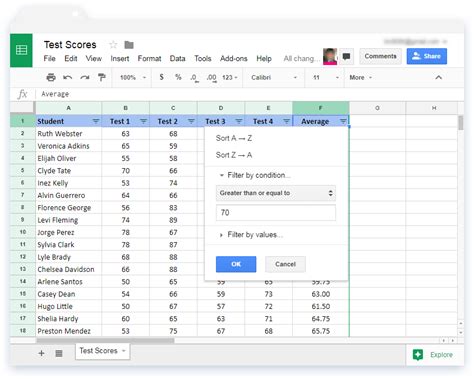Image resolution: width=474 pixels, height=379 pixels.
Task: Click the Average column filter icon
Action: coord(343,121)
